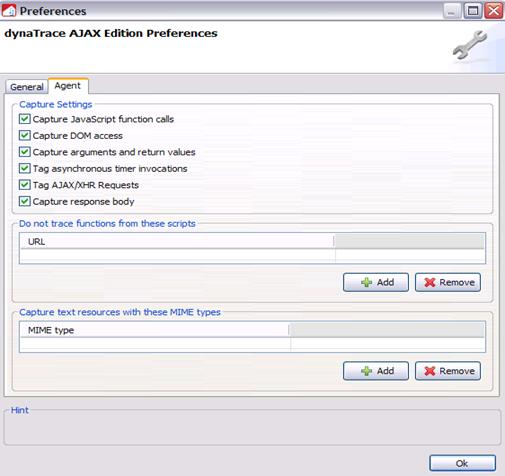Confirm preferences with Ok button
The width and height of the screenshot is (505, 476).
462,463
